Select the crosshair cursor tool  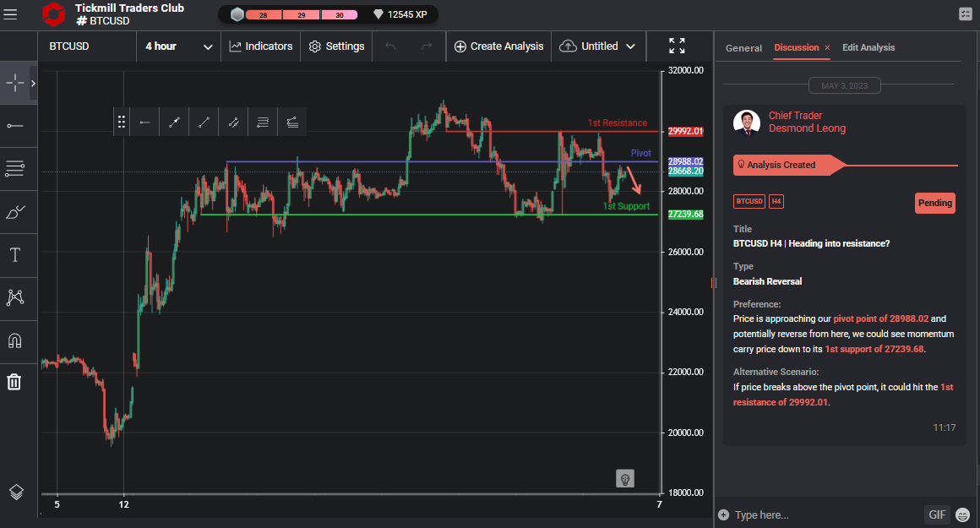14,83
